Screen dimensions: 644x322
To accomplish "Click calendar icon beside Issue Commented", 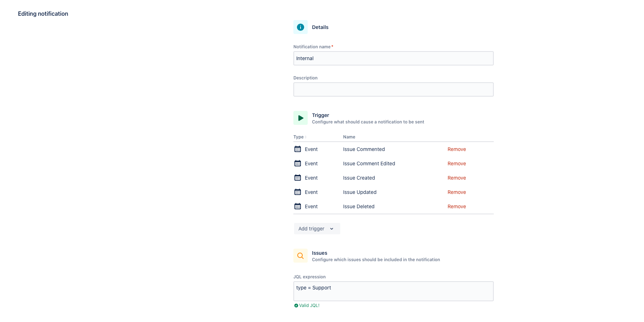I will click(x=298, y=149).
